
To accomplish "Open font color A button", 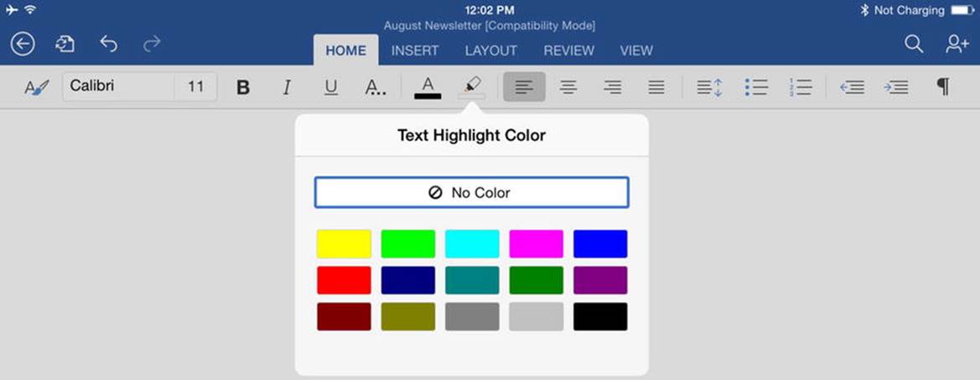I will [428, 87].
